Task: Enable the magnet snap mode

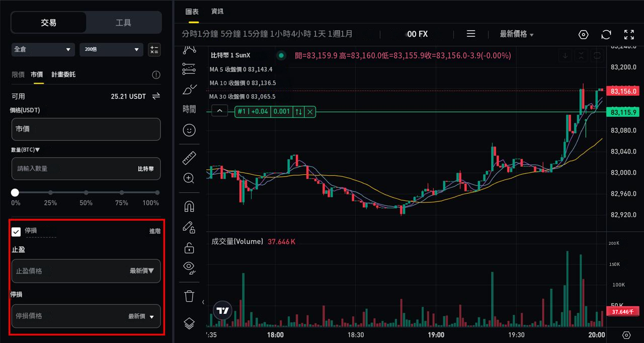Action: coord(189,207)
